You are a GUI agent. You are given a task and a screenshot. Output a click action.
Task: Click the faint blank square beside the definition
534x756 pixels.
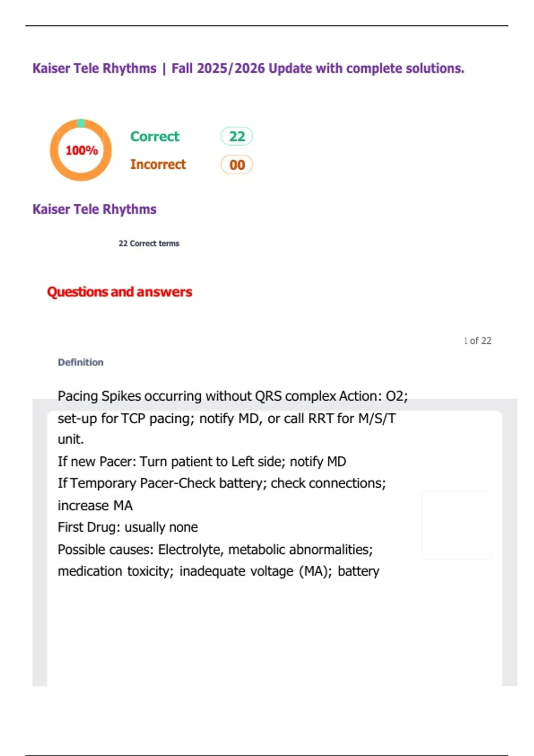pyautogui.click(x=456, y=525)
